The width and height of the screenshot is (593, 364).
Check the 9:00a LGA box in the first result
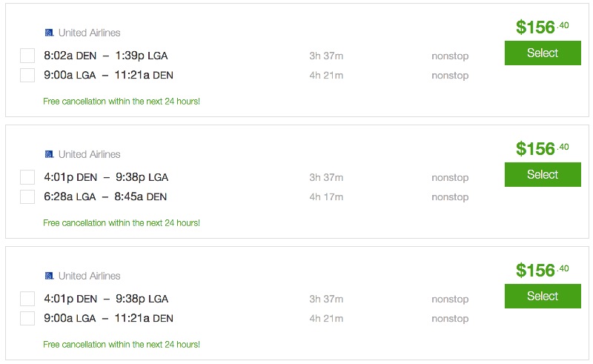[27, 75]
